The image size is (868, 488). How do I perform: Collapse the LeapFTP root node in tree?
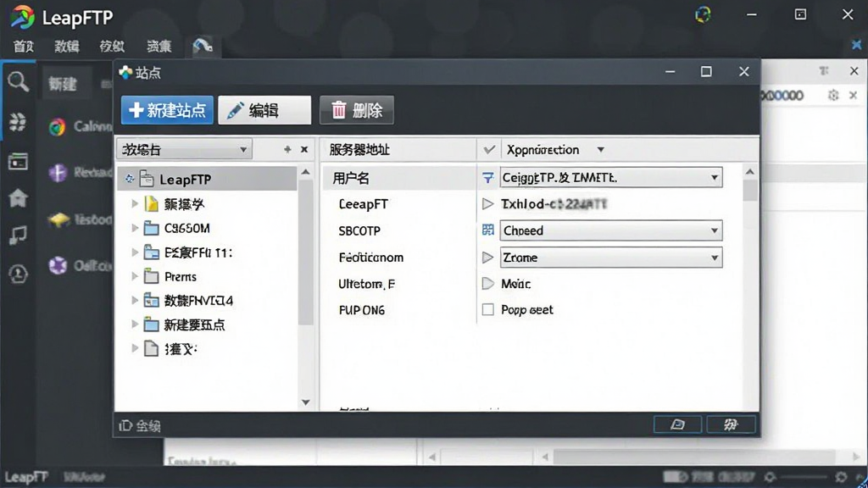point(130,179)
